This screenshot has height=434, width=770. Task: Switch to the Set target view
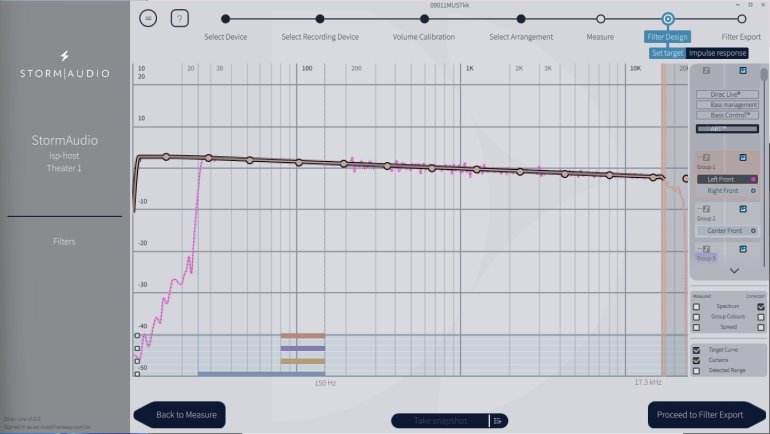[667, 53]
